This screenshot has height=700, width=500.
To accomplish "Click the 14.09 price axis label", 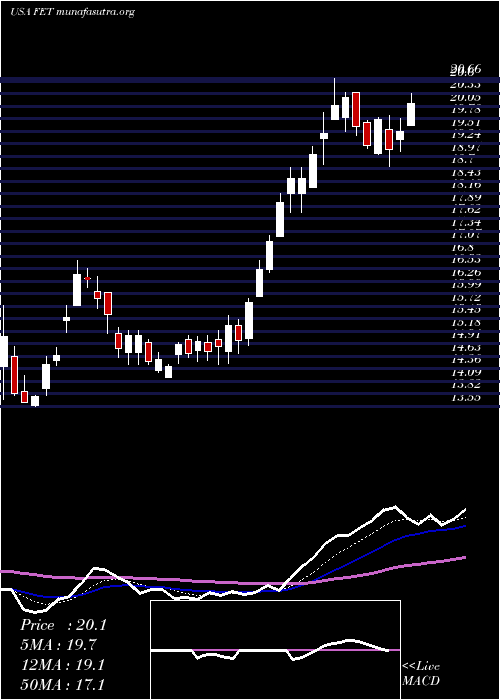I will pyautogui.click(x=466, y=372).
